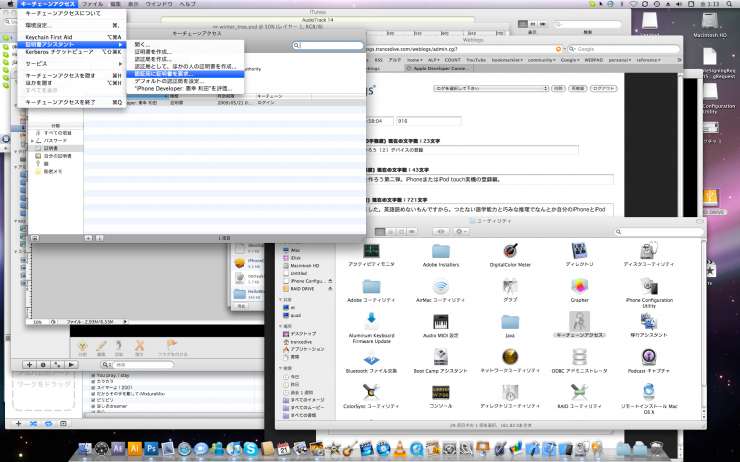Switch the ユーティリティ window to Cover Flow view

pyautogui.click(x=412, y=232)
